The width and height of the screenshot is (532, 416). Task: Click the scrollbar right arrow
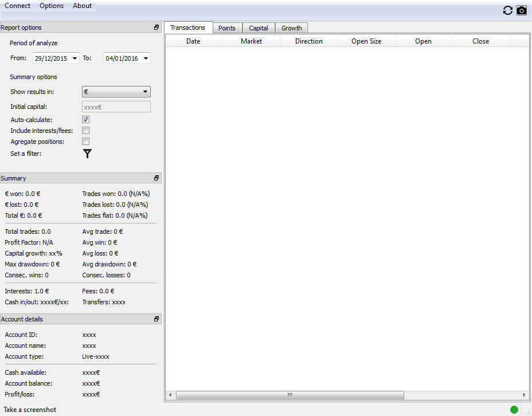[x=525, y=395]
